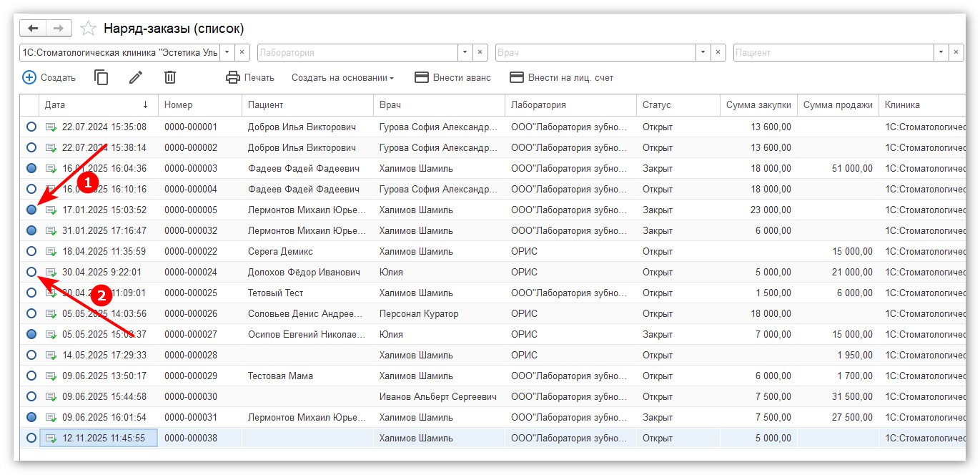Click the copy document icon
This screenshot has width=980, height=475.
click(x=102, y=77)
